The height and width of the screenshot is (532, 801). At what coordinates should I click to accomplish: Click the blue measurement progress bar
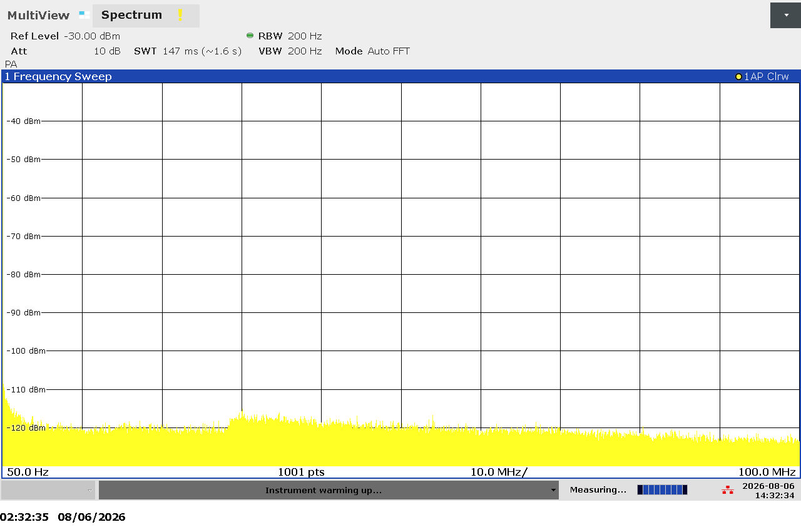[662, 489]
